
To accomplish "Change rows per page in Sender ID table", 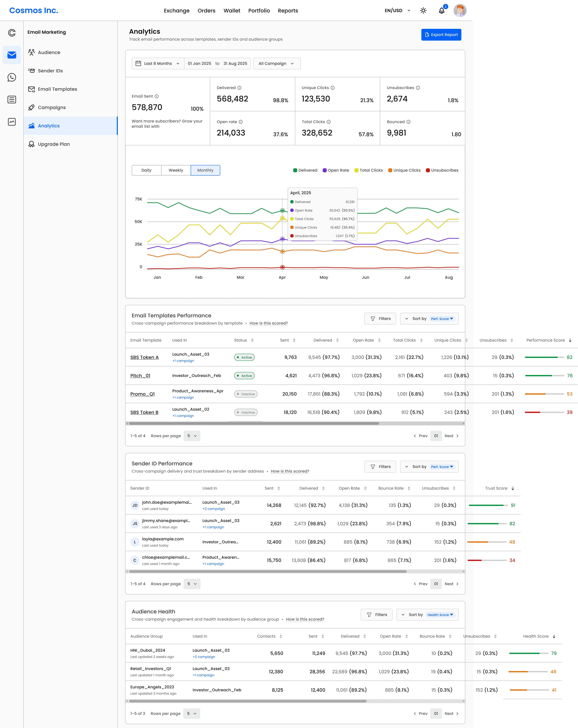I will 192,584.
